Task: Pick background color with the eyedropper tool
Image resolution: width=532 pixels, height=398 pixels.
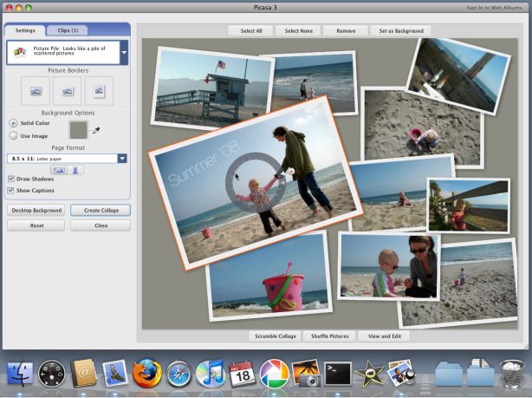Action: point(96,130)
